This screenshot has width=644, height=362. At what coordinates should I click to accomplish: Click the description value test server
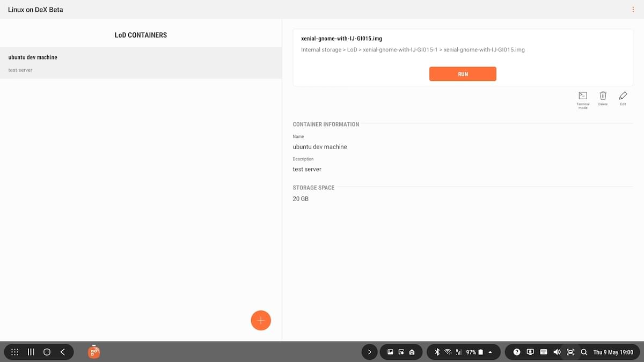(307, 169)
